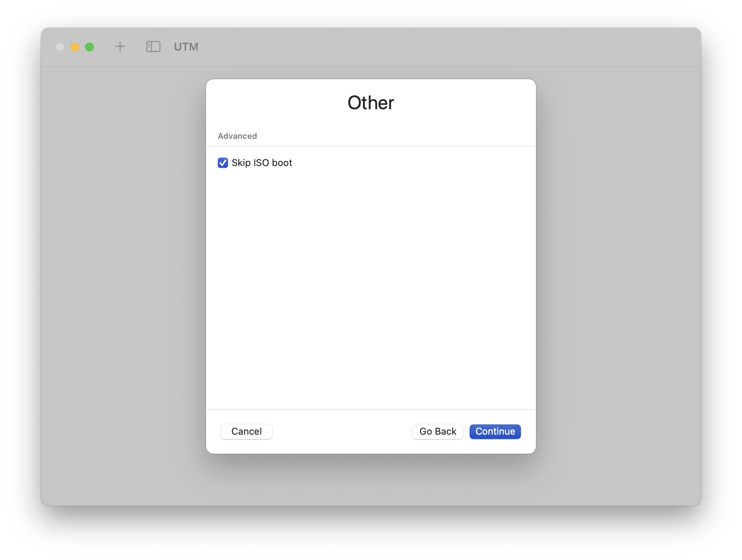
Task: Click the Skip ISO boot label text
Action: pos(262,163)
